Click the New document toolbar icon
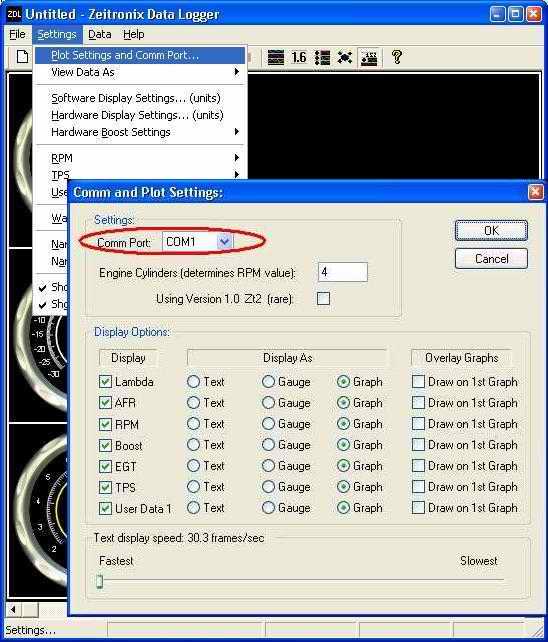The image size is (548, 642). (23, 57)
